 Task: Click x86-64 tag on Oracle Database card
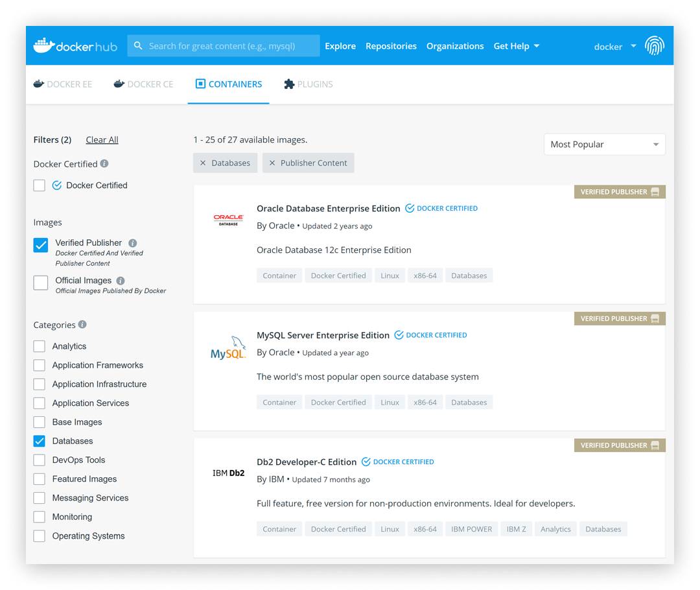pos(425,276)
